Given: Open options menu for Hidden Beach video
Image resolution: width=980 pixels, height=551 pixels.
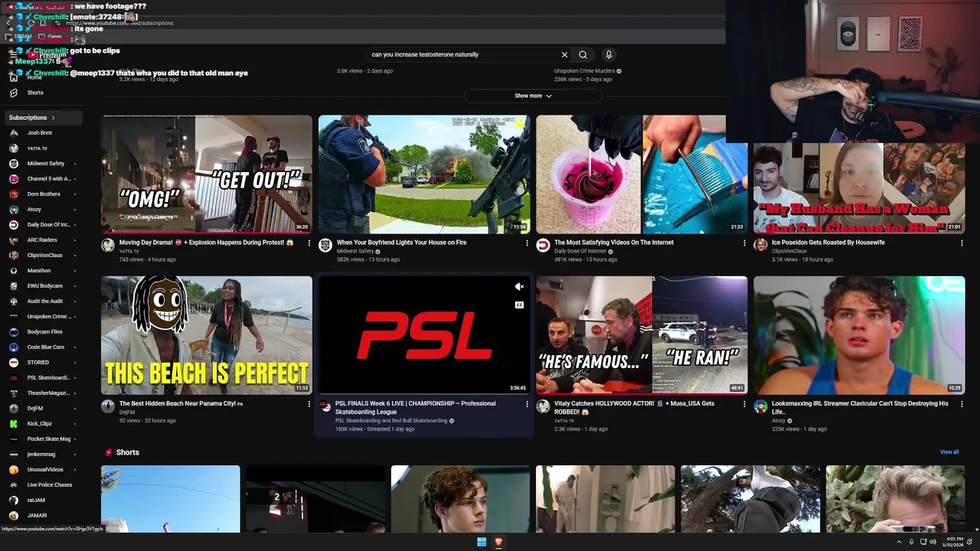Looking at the screenshot, I should tap(309, 404).
